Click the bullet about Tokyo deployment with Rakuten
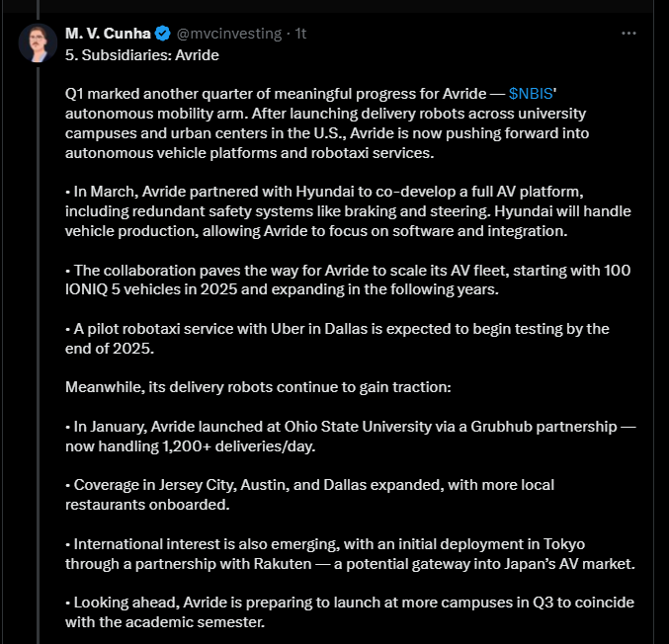Viewport: 669px width, 644px height. coord(346,552)
